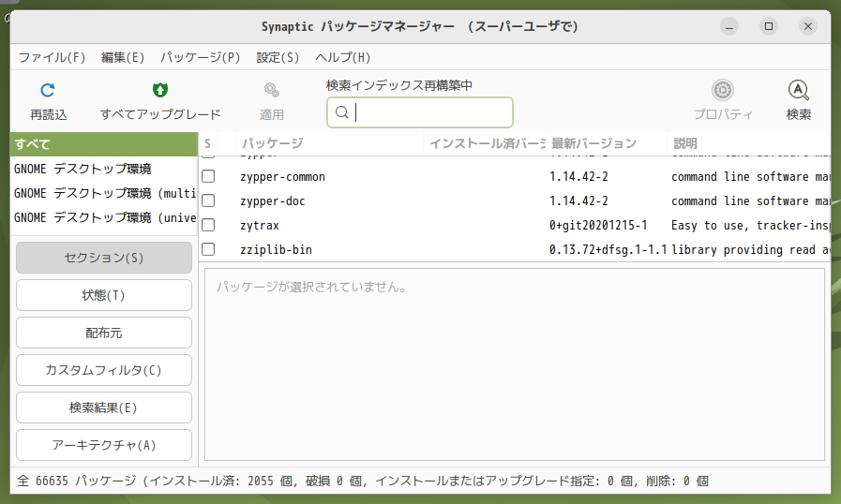Viewport: 841px width, 504px height.
Task: Click version 0+git20201215-1 cell
Action: tap(598, 225)
